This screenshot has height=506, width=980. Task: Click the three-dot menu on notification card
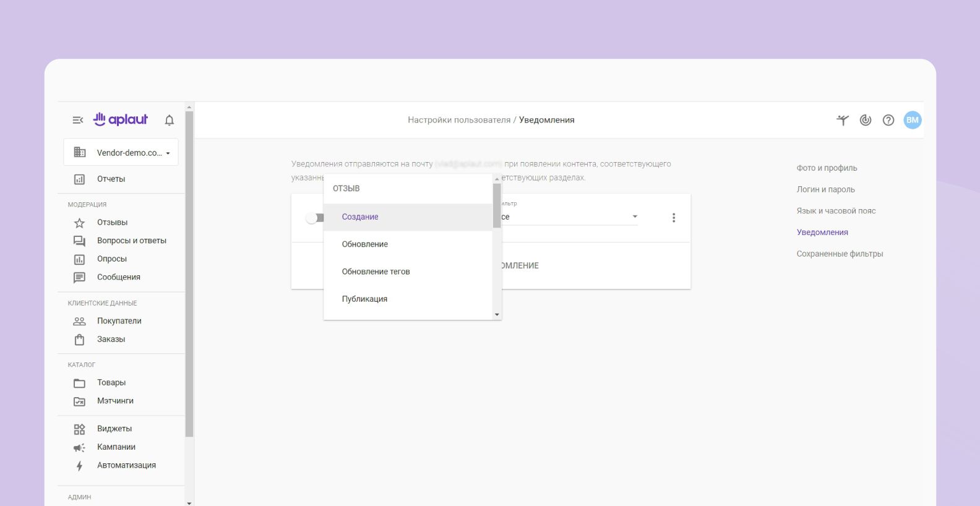673,218
